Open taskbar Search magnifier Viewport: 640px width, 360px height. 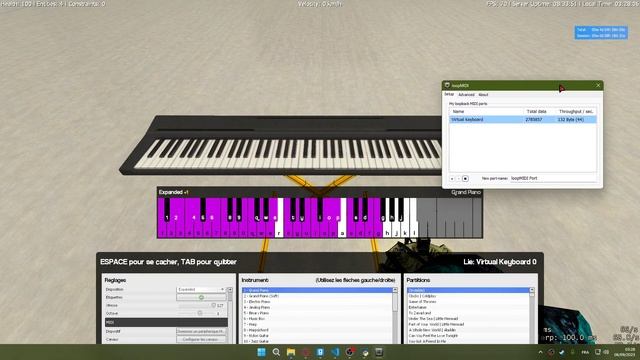tap(276, 352)
